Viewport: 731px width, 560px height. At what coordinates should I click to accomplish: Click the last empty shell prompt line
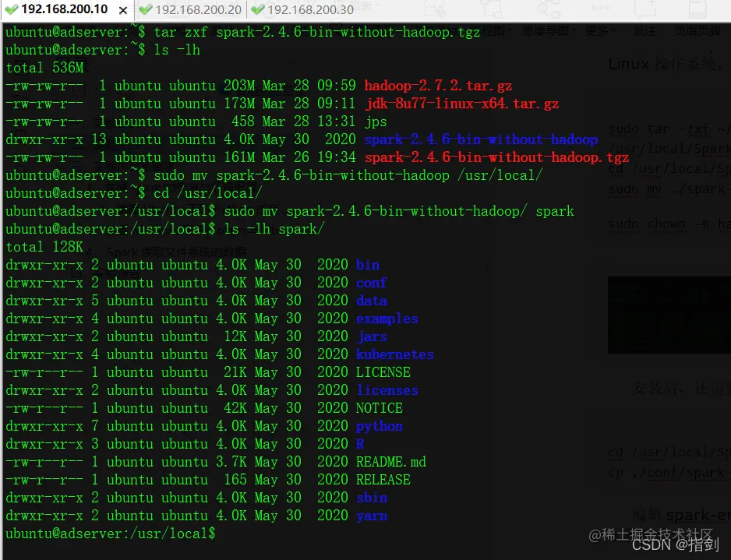pos(111,534)
